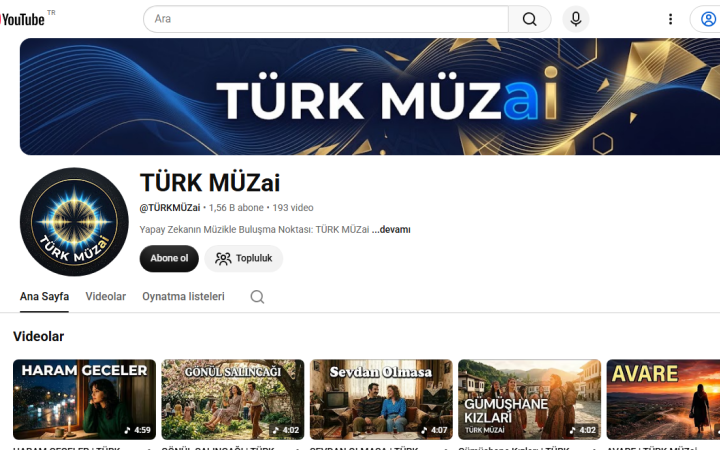The height and width of the screenshot is (450, 720).
Task: Open the three-dot settings menu
Action: point(670,19)
